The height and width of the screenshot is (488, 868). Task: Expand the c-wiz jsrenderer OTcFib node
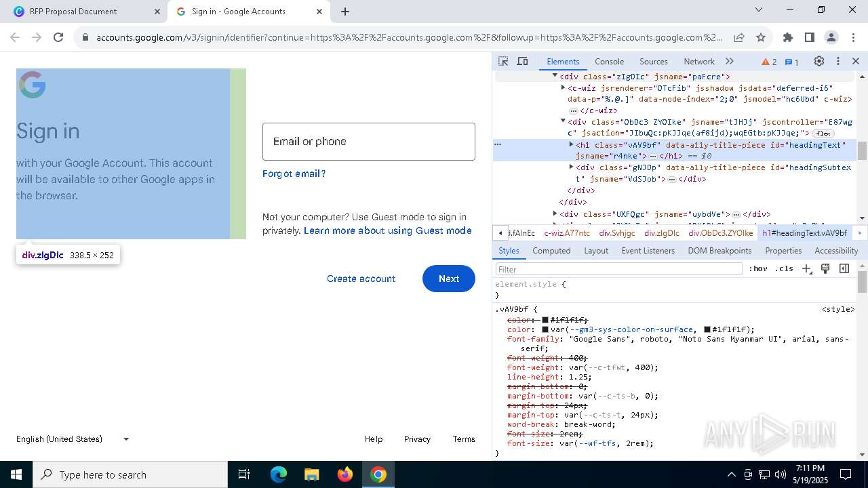pyautogui.click(x=563, y=87)
